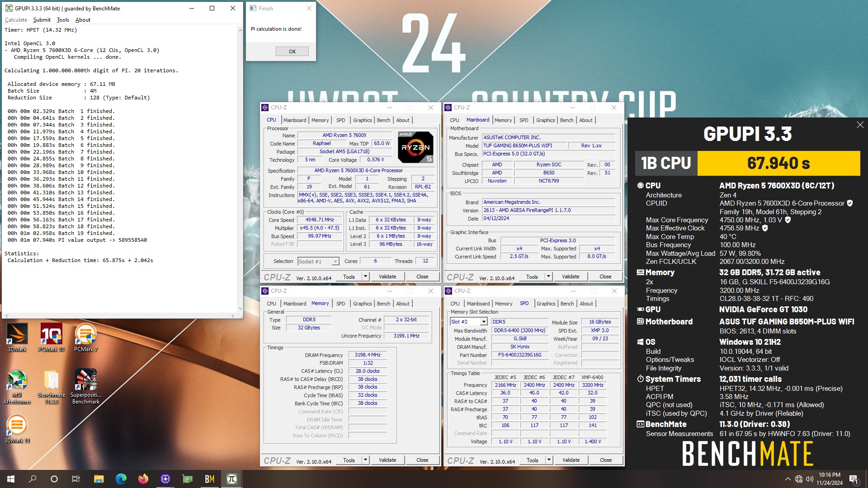This screenshot has width=868, height=488.
Task: Switch to Bench tab in top-left CPU-Z
Action: click(x=383, y=120)
